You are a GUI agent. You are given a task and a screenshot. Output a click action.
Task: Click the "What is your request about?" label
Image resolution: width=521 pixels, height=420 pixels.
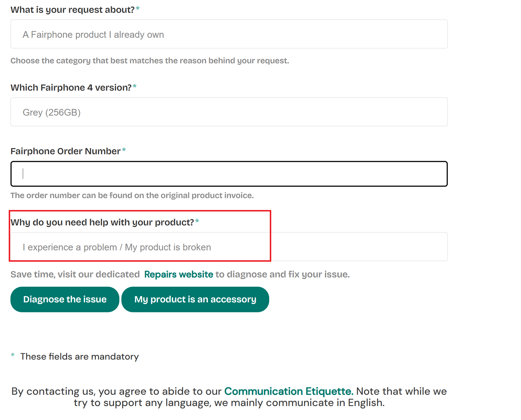(73, 10)
